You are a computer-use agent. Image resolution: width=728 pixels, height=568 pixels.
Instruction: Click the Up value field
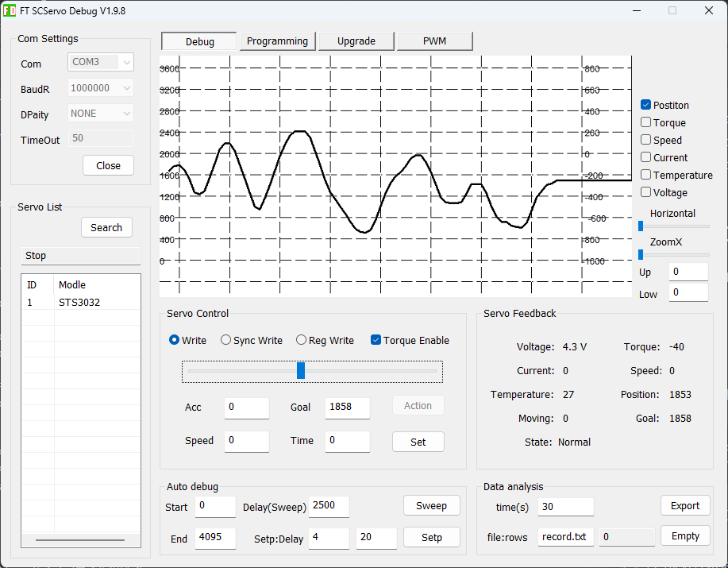tap(688, 272)
